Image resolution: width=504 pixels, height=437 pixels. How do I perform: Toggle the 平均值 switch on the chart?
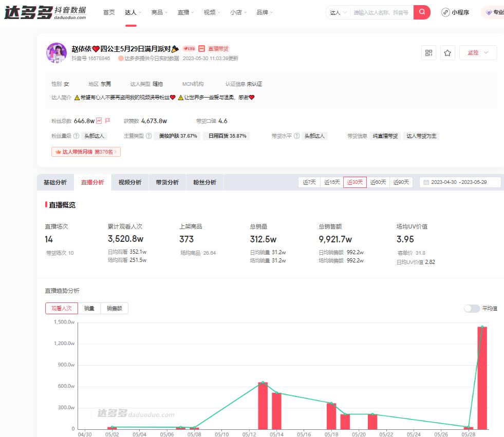471,308
